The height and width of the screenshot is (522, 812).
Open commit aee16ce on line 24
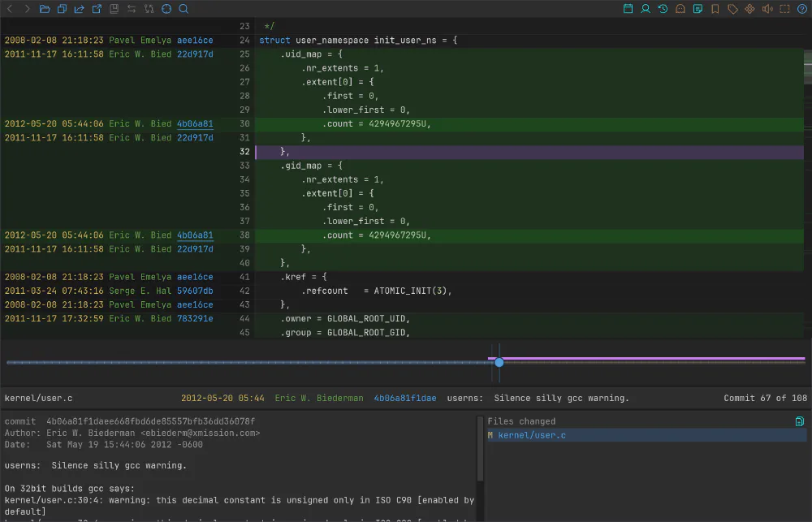(195, 41)
